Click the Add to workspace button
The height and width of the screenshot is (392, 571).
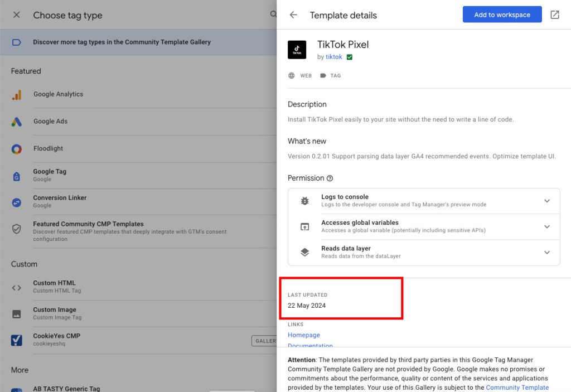[502, 14]
